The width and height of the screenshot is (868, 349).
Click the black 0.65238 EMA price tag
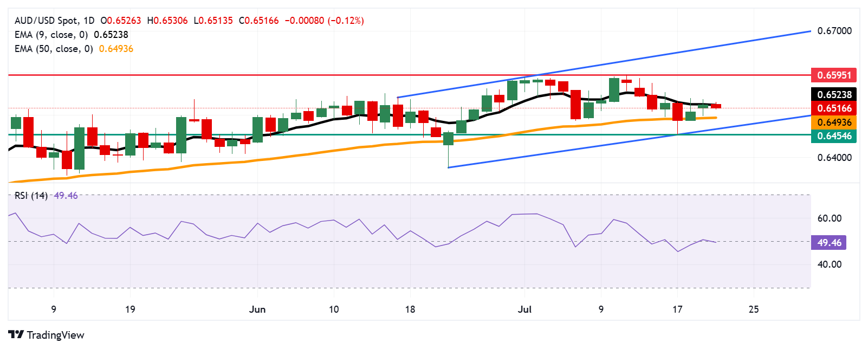pos(834,94)
